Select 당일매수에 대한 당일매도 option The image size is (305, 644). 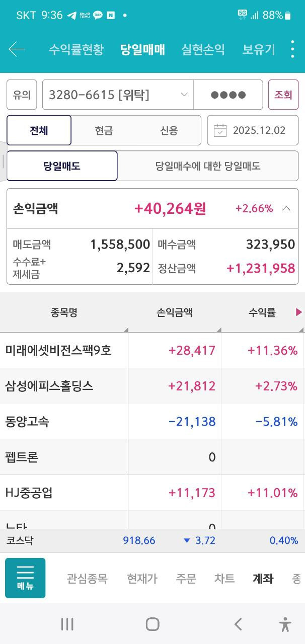pos(207,166)
